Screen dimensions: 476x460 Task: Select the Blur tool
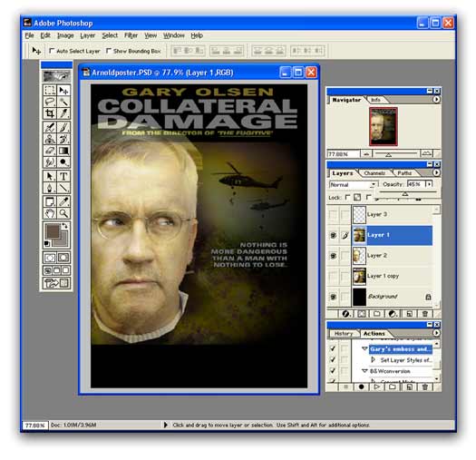(x=50, y=161)
